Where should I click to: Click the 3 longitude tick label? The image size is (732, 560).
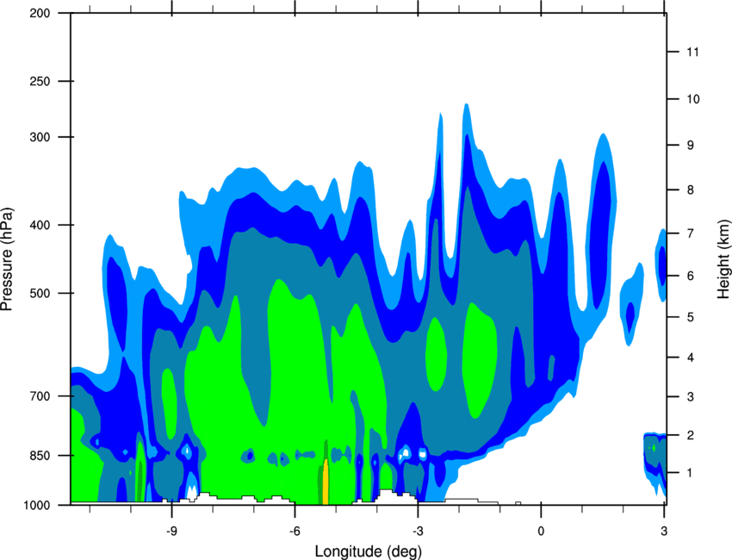click(664, 531)
